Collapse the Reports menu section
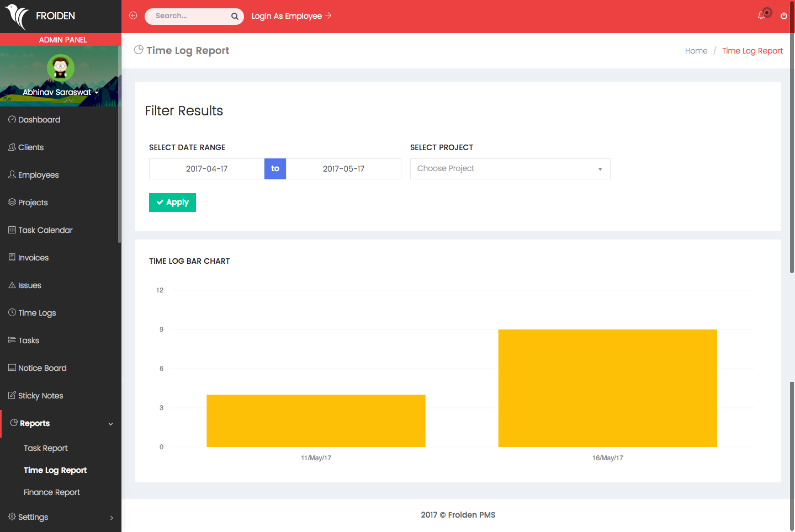This screenshot has height=532, width=795. [110, 424]
